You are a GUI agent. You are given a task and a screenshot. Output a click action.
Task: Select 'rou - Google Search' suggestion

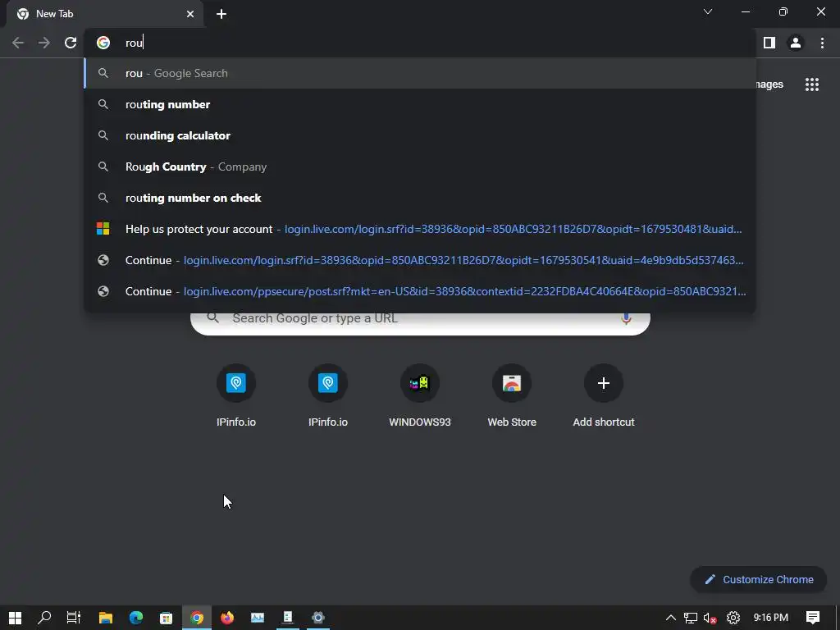tap(420, 73)
